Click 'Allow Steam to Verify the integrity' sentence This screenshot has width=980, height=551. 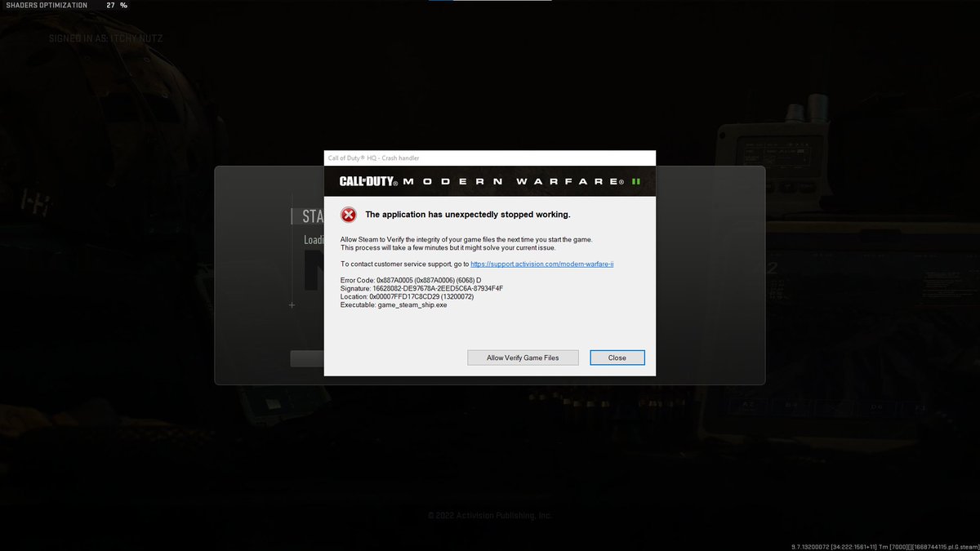click(x=466, y=239)
